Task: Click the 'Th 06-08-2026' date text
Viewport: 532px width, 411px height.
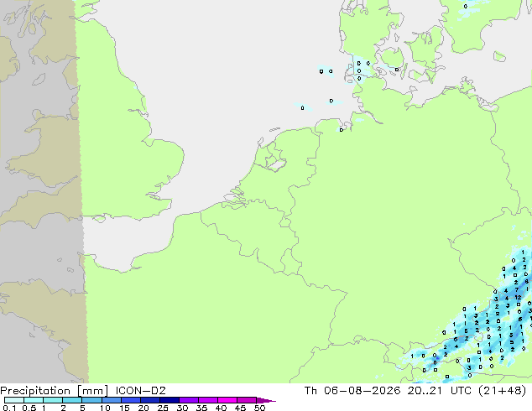Action: point(352,391)
